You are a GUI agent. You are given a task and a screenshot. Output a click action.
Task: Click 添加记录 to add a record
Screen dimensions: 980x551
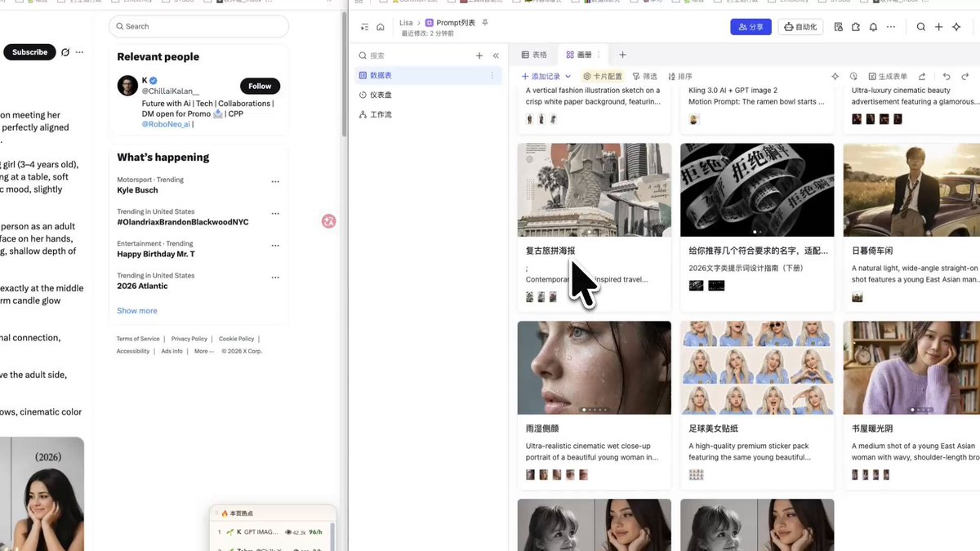tap(541, 76)
